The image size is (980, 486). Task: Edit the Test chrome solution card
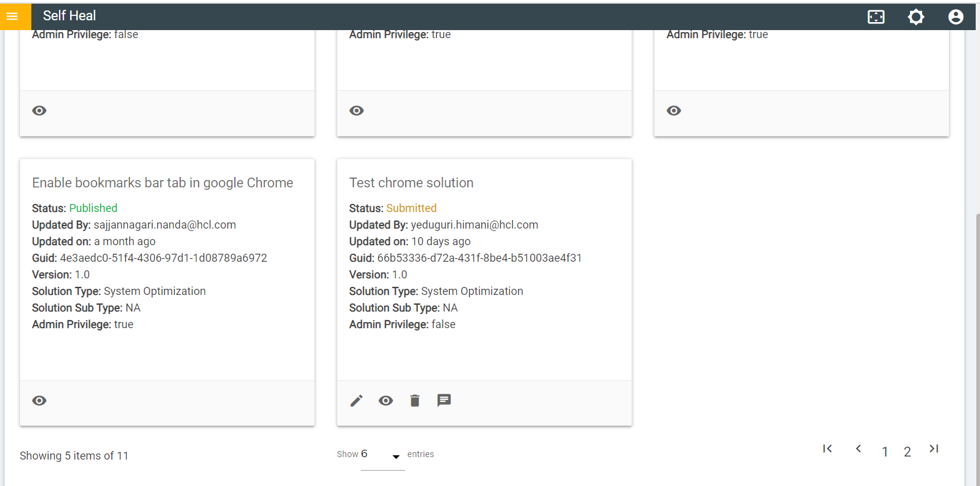357,401
